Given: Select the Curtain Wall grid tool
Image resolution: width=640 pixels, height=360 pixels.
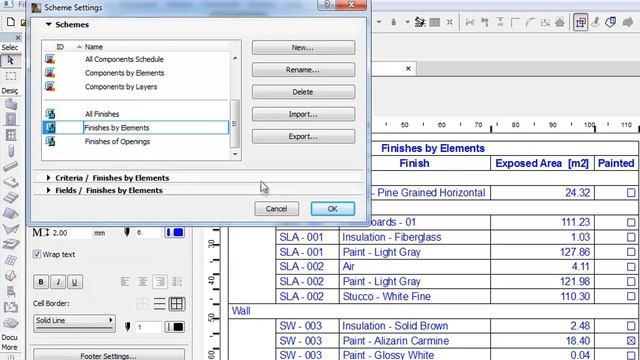Looking at the screenshot, I should coord(11,260).
